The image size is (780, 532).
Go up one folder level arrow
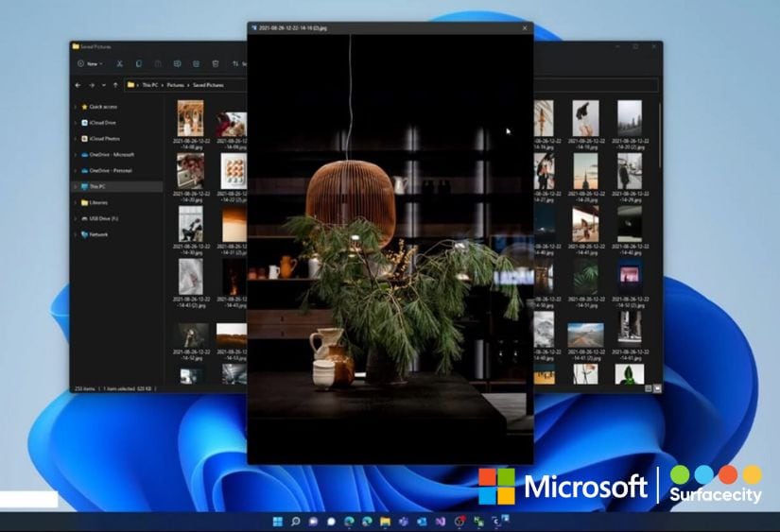pos(115,85)
